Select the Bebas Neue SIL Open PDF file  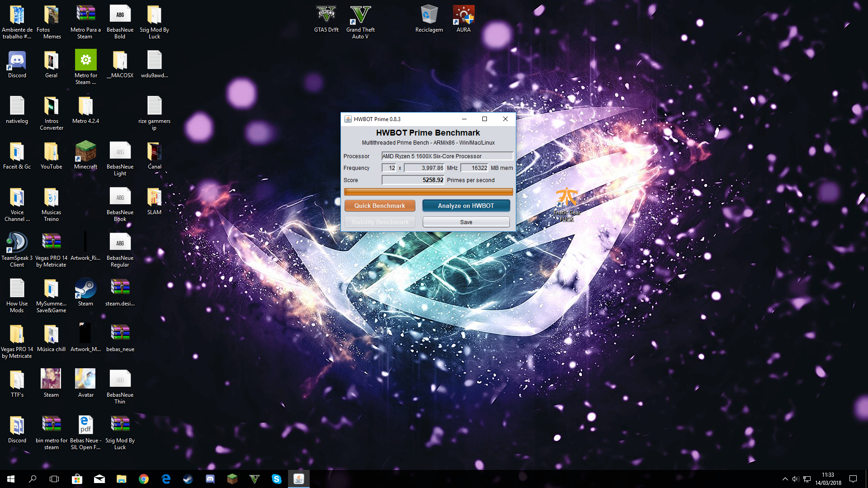[x=85, y=433]
